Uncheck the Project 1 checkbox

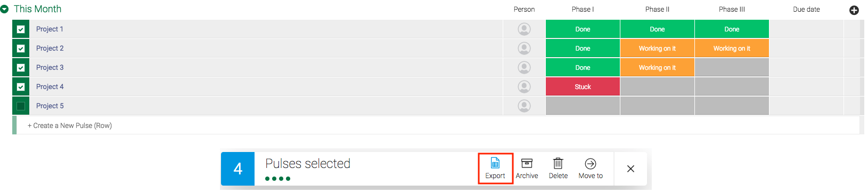click(x=21, y=29)
